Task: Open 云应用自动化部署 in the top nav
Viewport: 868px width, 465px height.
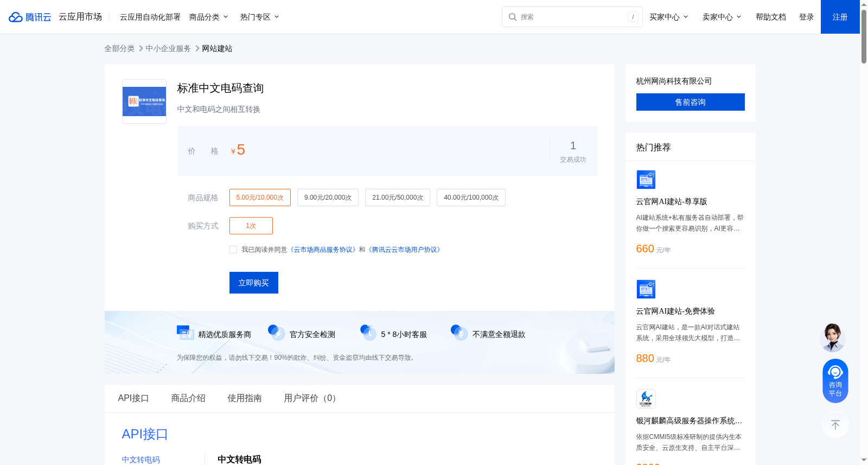Action: coord(150,17)
